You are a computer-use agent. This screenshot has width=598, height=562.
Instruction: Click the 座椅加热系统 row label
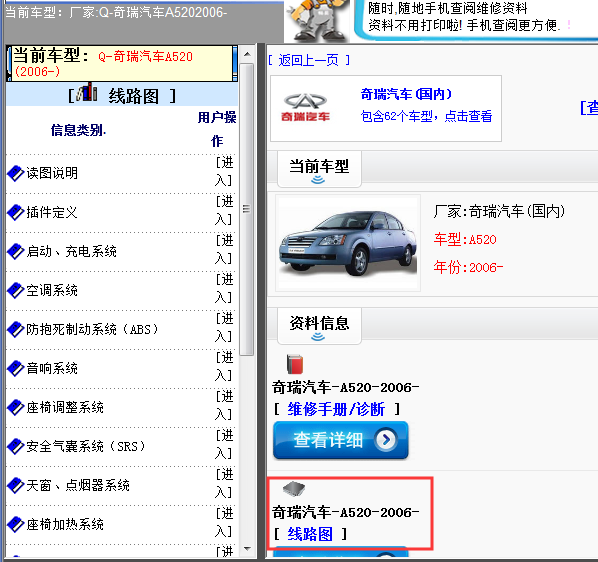(65, 525)
